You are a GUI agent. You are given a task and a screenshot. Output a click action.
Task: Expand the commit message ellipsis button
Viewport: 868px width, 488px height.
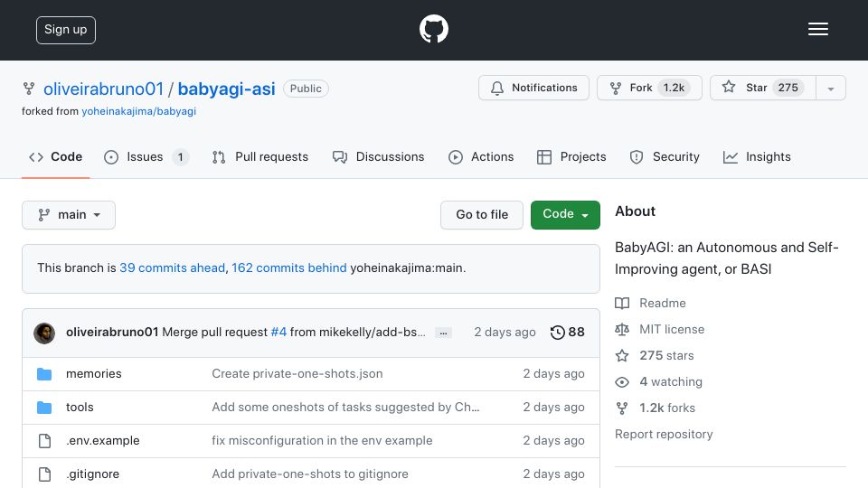pyautogui.click(x=443, y=333)
